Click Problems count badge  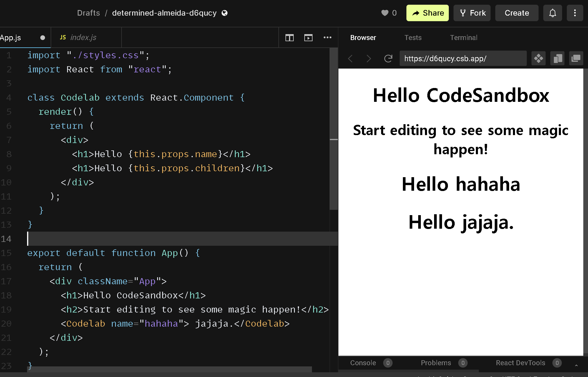pos(463,363)
